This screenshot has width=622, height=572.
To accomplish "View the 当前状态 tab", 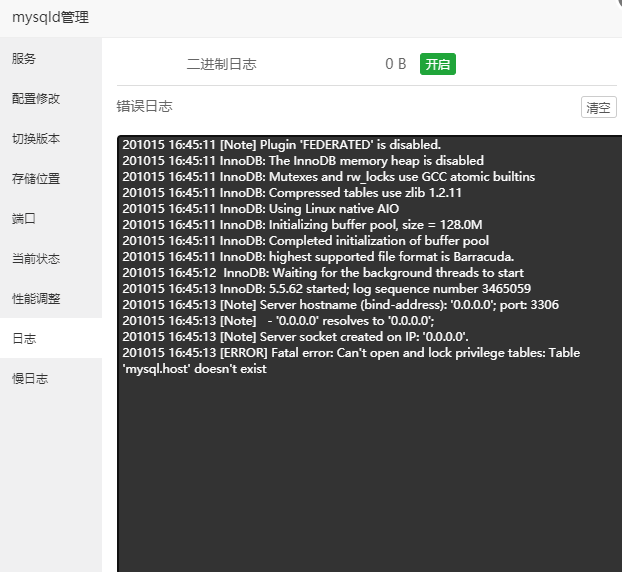I will click(x=51, y=259).
